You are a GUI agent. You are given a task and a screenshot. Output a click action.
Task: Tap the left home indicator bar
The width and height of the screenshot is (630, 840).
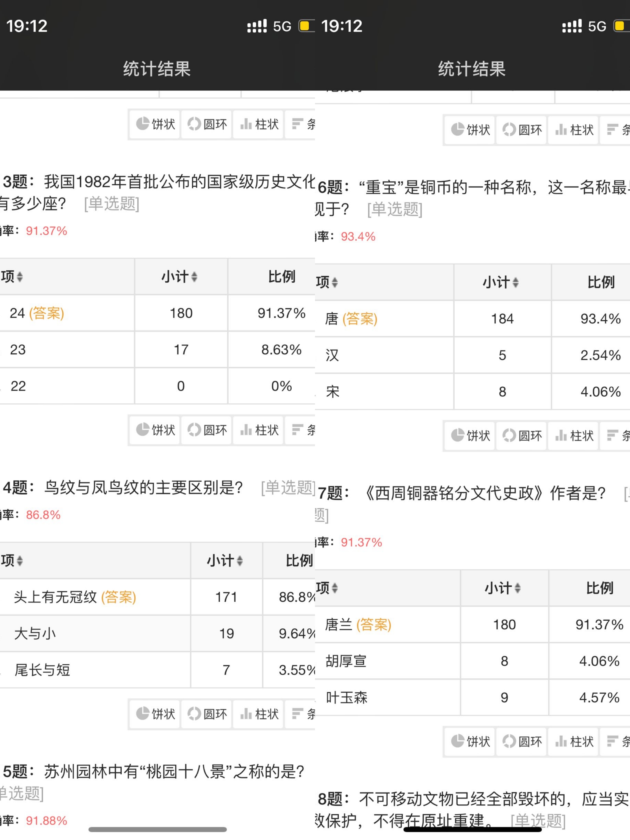pyautogui.click(x=157, y=830)
